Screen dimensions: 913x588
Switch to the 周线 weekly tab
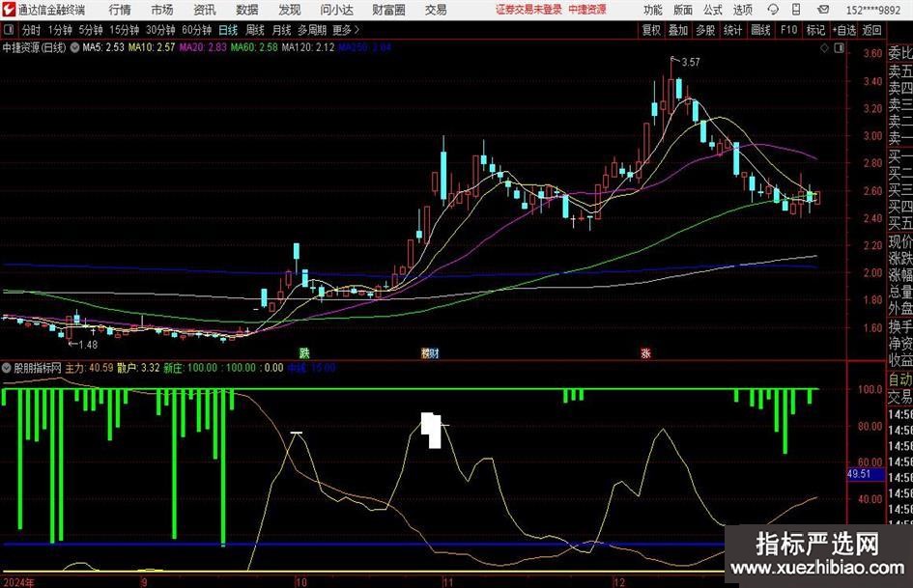[x=255, y=30]
